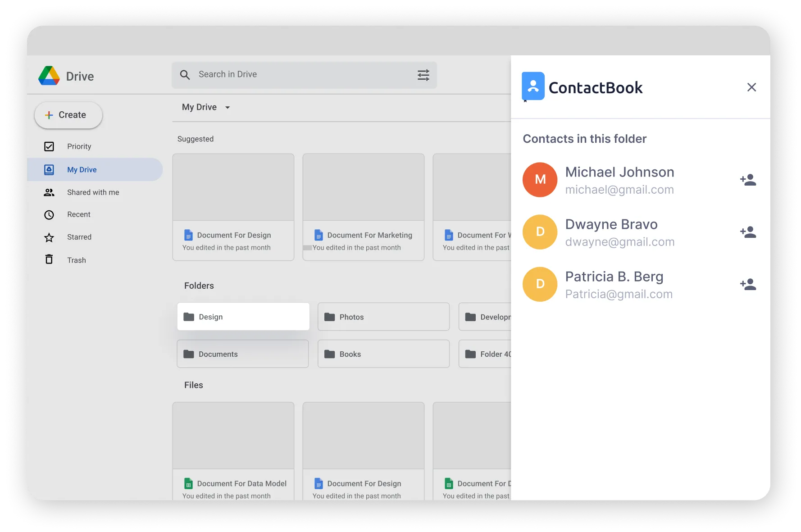
Task: Open the Photos folder
Action: pyautogui.click(x=383, y=317)
